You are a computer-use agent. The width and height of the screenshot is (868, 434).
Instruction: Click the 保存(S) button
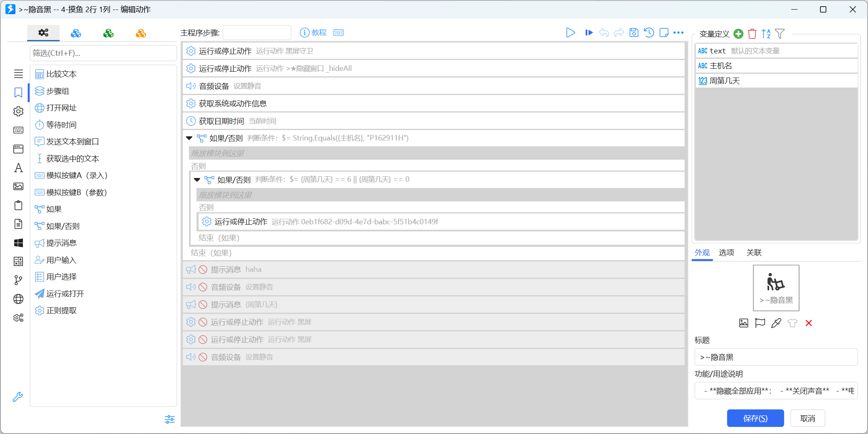pyautogui.click(x=755, y=418)
